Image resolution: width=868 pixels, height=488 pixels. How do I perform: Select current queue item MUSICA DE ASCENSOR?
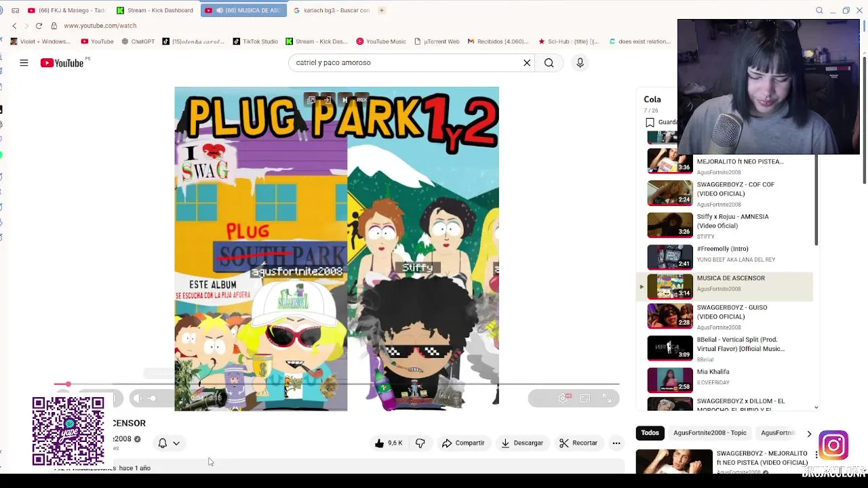(724, 286)
